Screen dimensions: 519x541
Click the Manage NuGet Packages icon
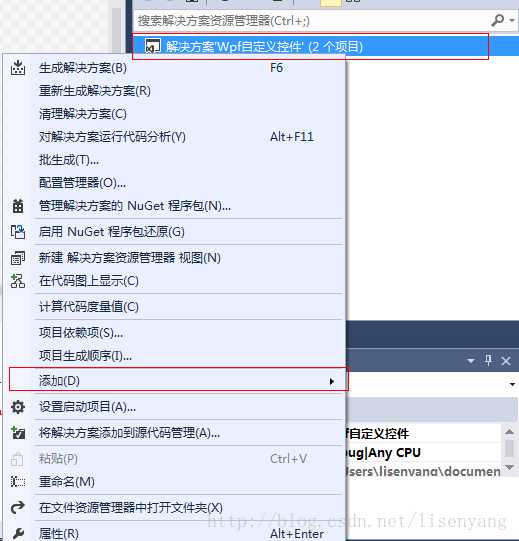[x=18, y=206]
